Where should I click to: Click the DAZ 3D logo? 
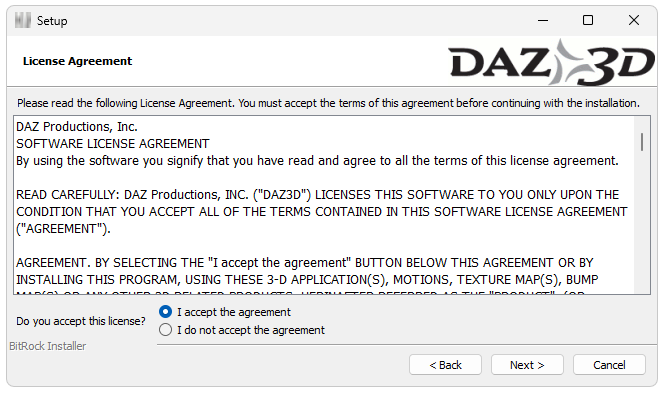pos(551,62)
